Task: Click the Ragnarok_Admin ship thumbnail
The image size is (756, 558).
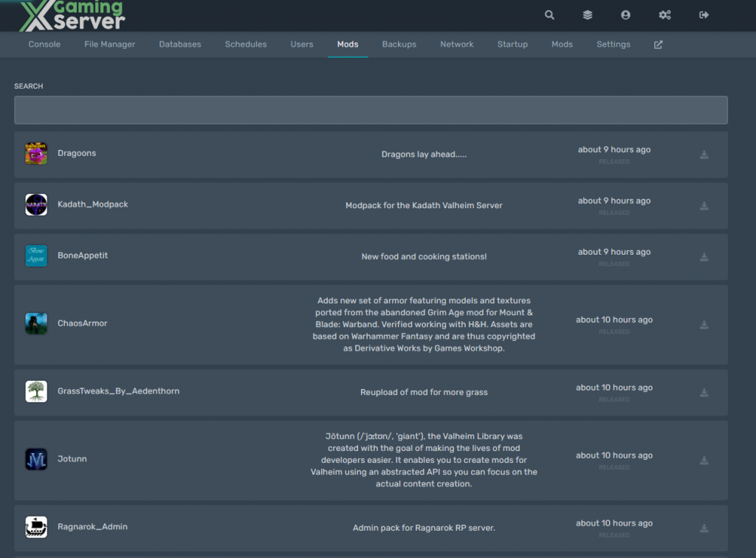Action: click(x=36, y=527)
